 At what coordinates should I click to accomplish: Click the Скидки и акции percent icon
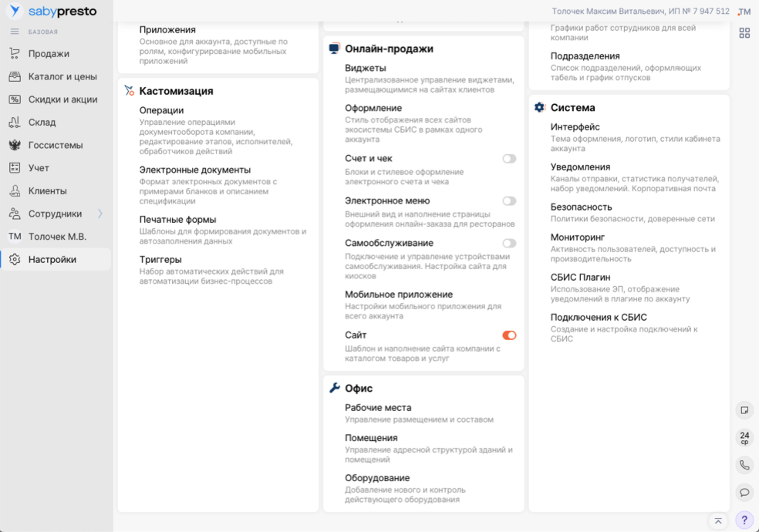point(15,99)
